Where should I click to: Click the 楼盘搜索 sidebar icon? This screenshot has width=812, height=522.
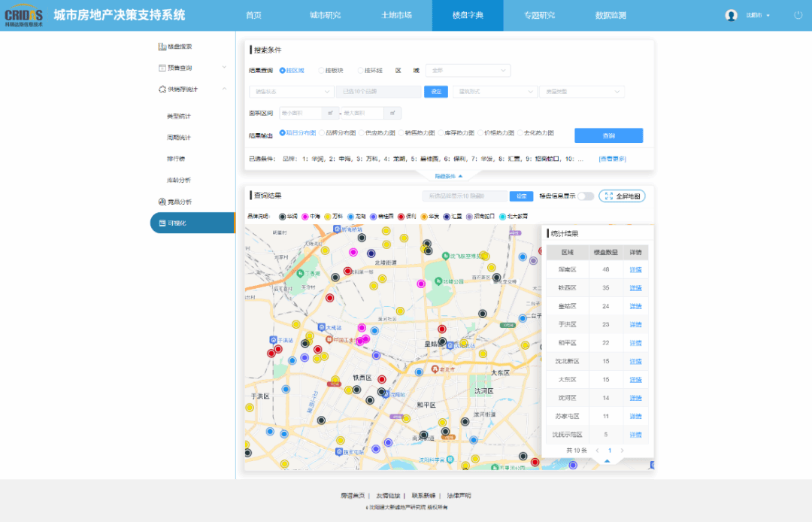pos(162,47)
